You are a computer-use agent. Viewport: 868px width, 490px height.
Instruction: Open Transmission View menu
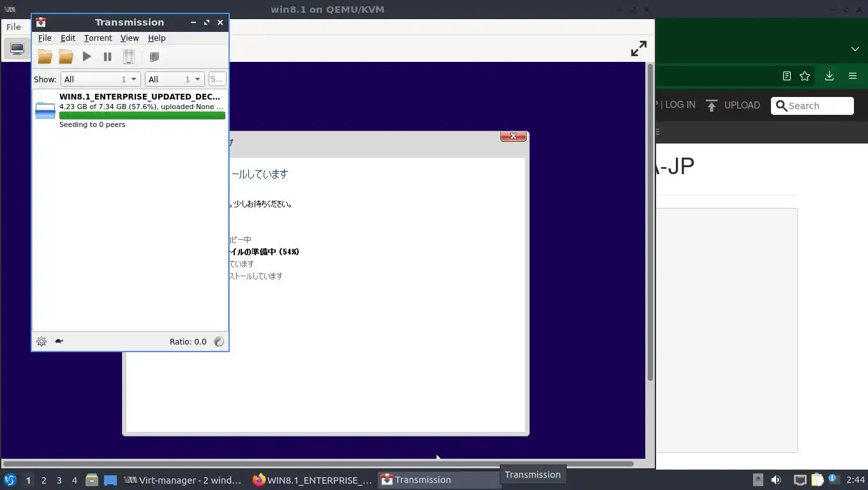pyautogui.click(x=130, y=38)
